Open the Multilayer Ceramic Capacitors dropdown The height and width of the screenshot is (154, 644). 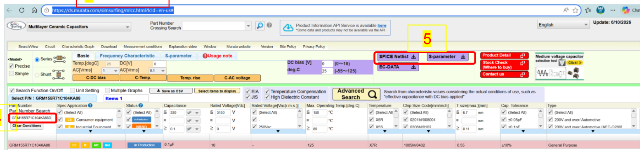click(x=79, y=27)
